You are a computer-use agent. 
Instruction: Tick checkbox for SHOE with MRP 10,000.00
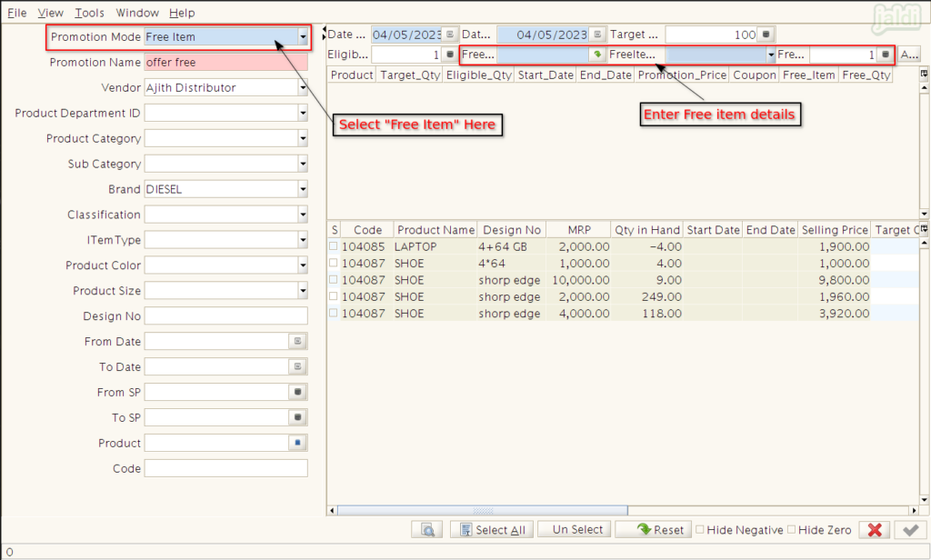click(333, 279)
